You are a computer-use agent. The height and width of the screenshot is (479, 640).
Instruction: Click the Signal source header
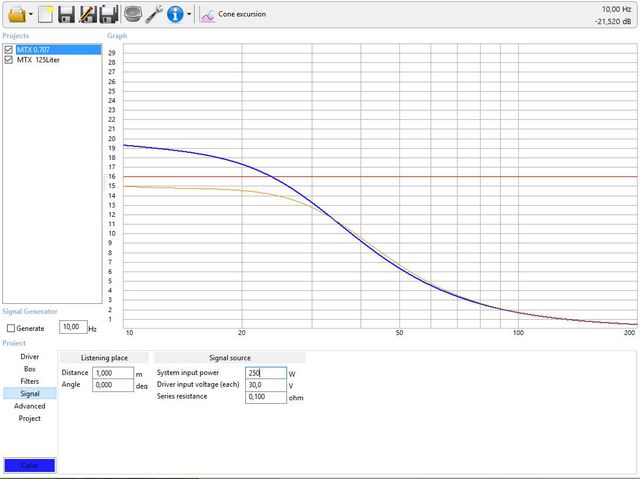pos(230,358)
